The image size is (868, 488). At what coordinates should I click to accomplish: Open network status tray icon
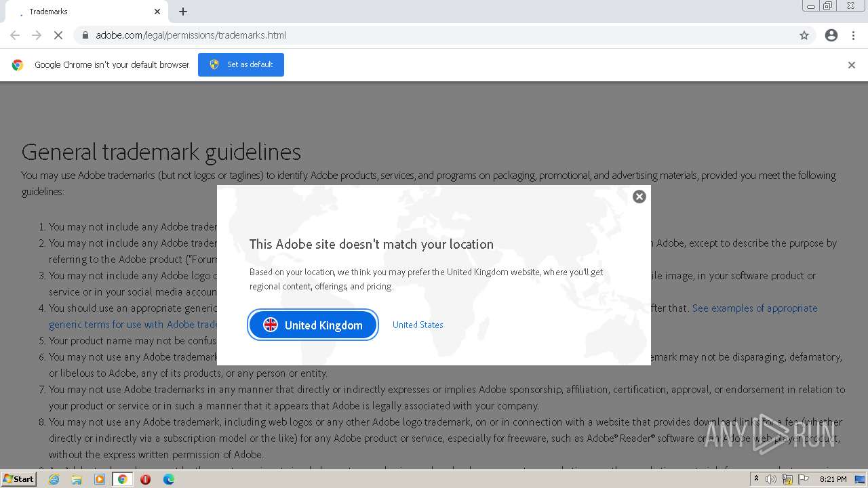click(x=787, y=479)
